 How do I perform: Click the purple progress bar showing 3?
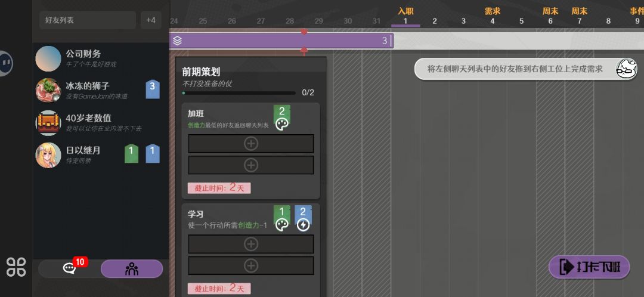tap(281, 41)
